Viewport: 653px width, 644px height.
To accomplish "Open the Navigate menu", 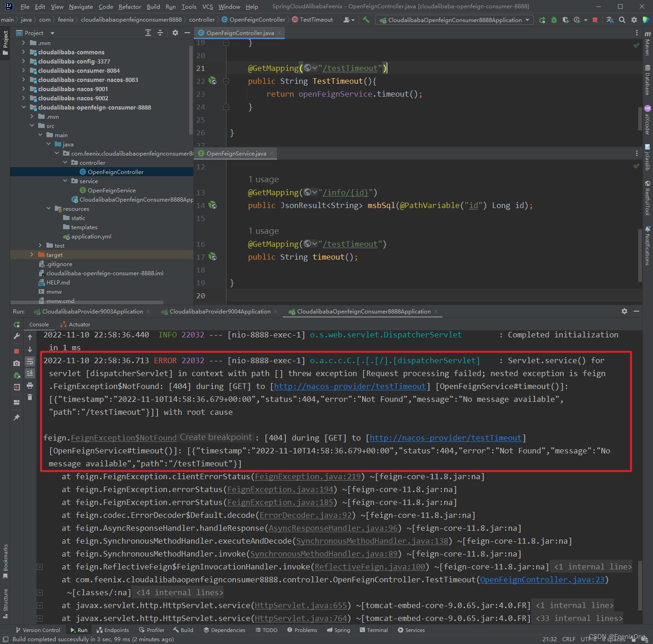I will tap(81, 6).
